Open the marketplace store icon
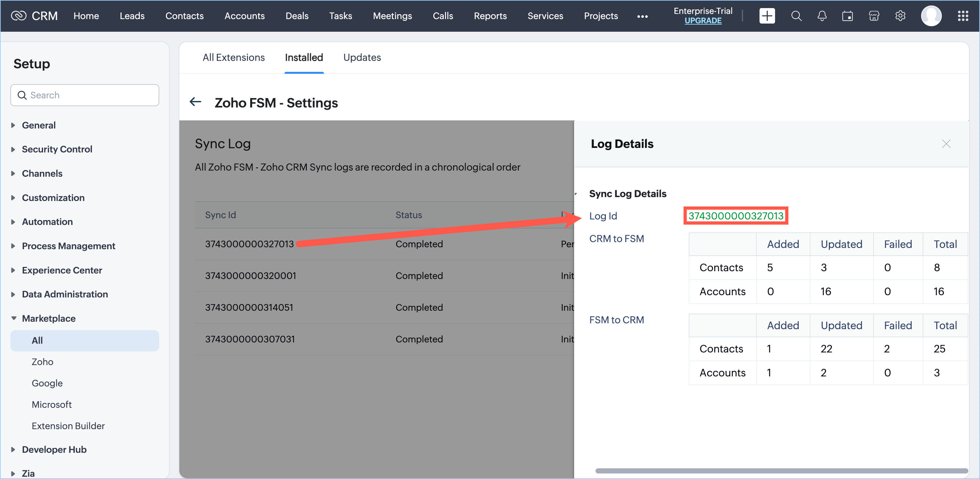Screen dimensions: 980x479 tap(874, 16)
